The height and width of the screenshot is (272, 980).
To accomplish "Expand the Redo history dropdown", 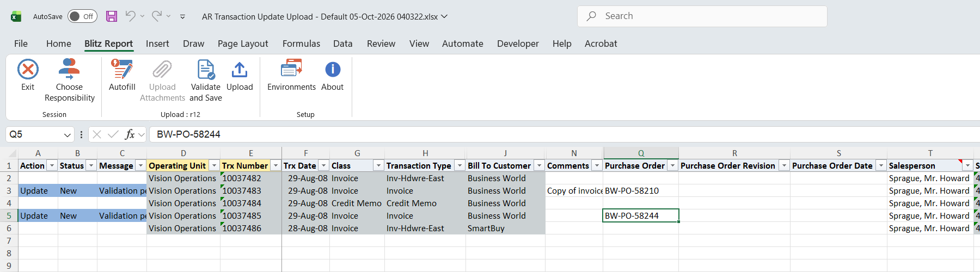I will click(168, 16).
